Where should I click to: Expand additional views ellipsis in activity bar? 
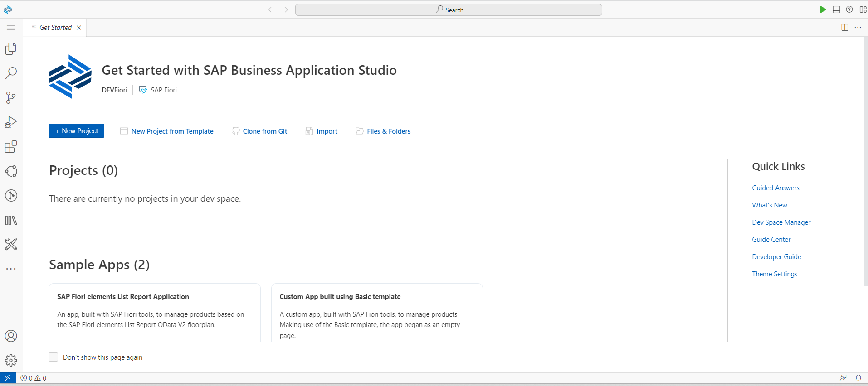11,269
